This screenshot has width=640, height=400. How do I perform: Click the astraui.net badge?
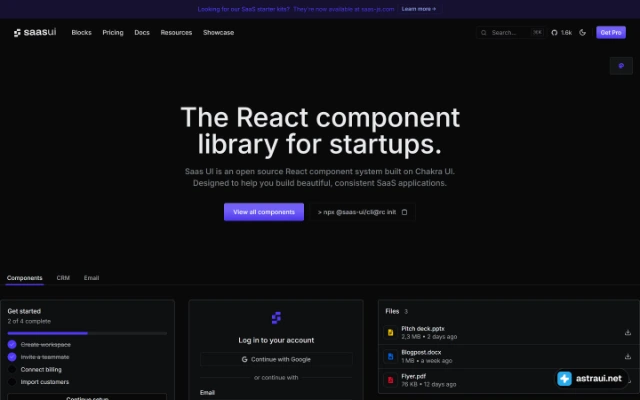591,379
